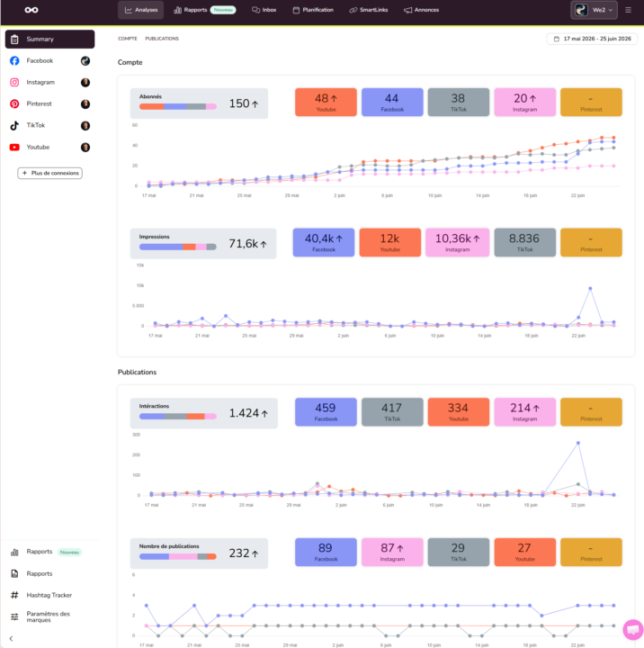
Task: Open Youtube analytics in sidebar
Action: (x=49, y=147)
